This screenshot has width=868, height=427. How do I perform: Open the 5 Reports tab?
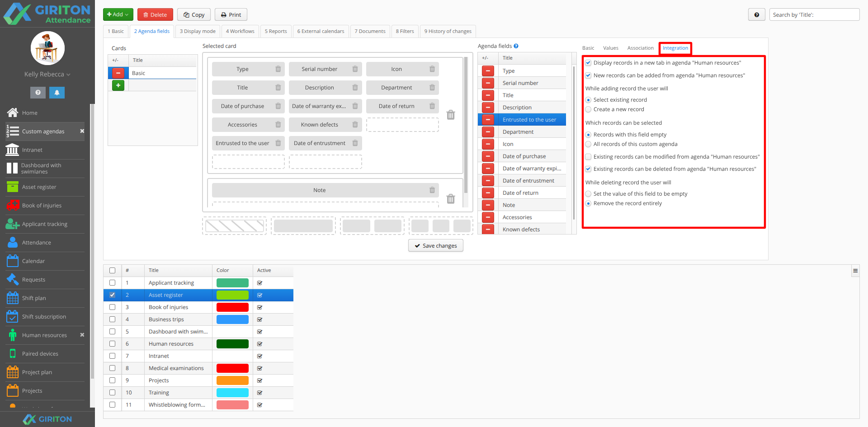tap(276, 31)
